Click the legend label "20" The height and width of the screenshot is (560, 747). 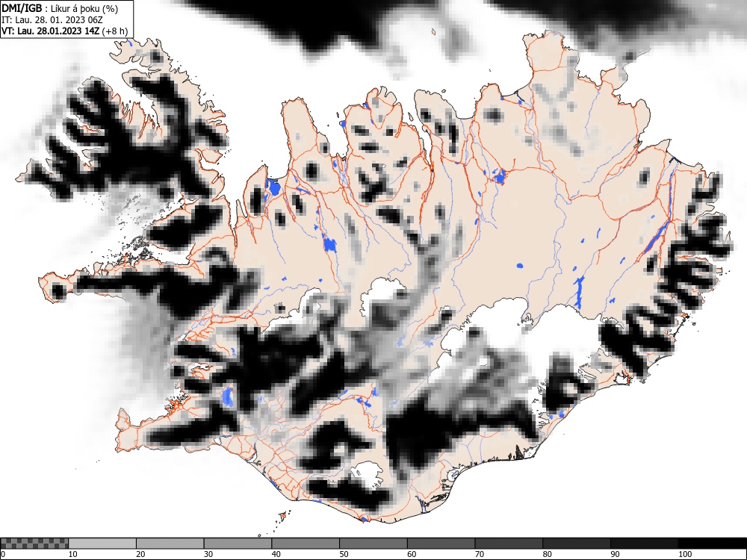[x=140, y=554]
